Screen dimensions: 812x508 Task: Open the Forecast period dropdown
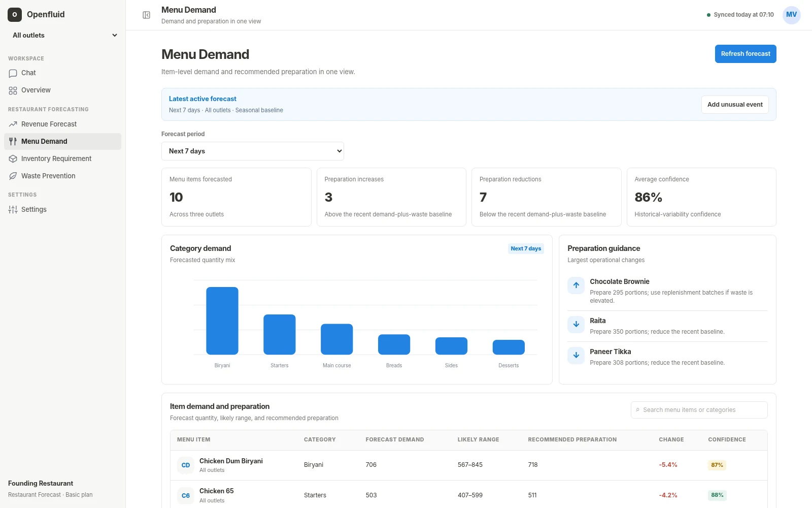[253, 151]
